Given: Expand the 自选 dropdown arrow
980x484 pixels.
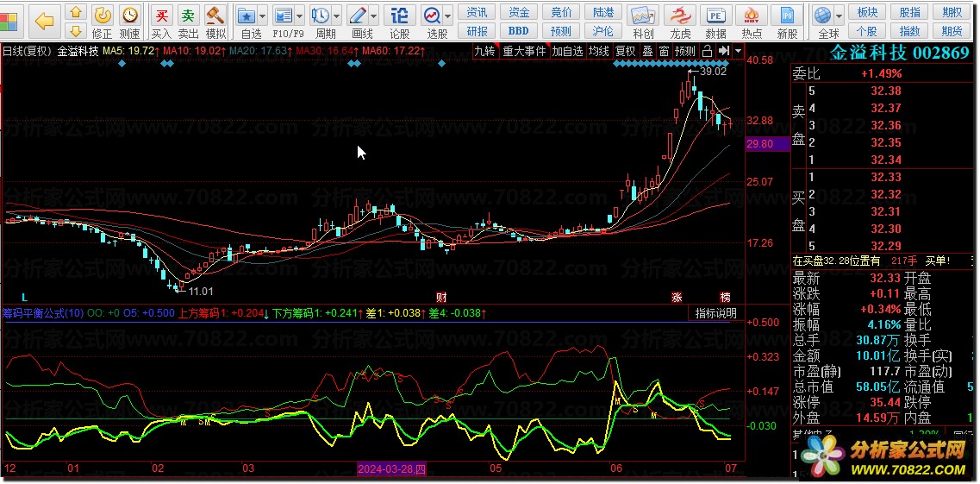Looking at the screenshot, I should pyautogui.click(x=263, y=16).
